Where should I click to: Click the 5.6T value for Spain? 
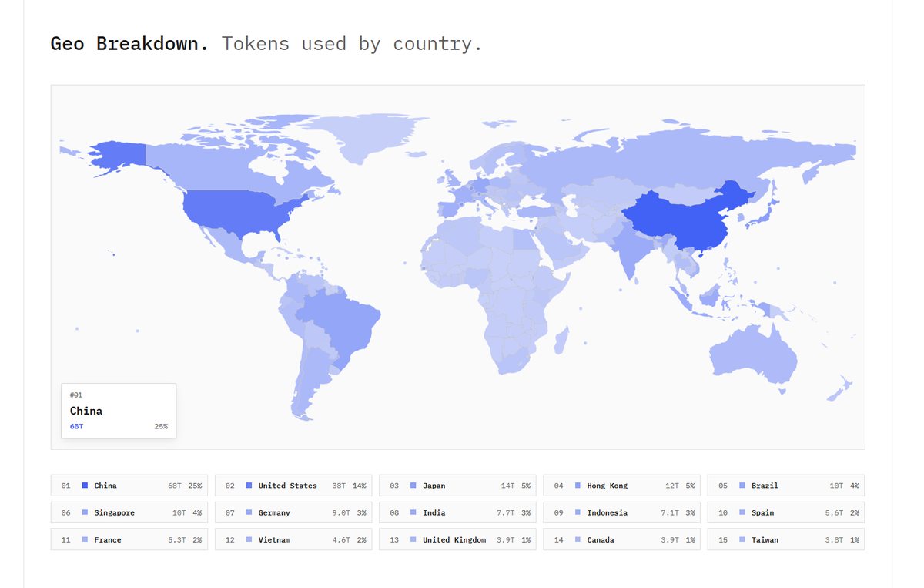[x=835, y=512]
